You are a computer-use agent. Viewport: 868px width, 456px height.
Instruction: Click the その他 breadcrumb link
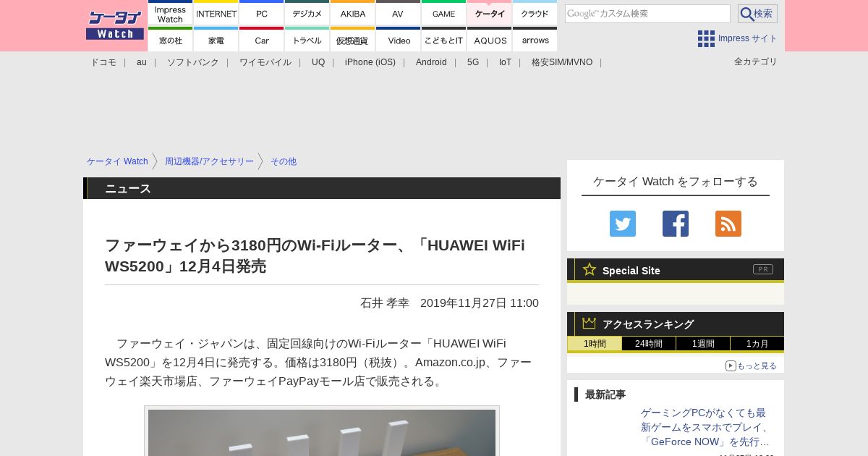(284, 161)
